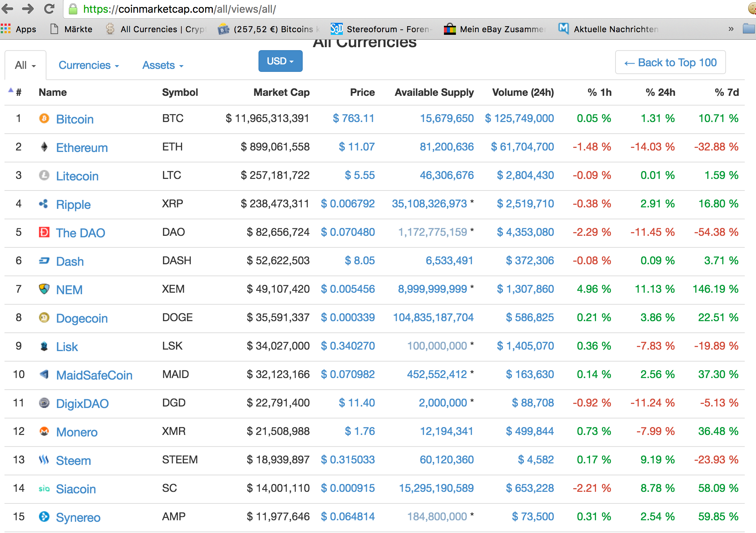Open the Stereoforum bookmark
The image size is (756, 533).
click(x=381, y=29)
